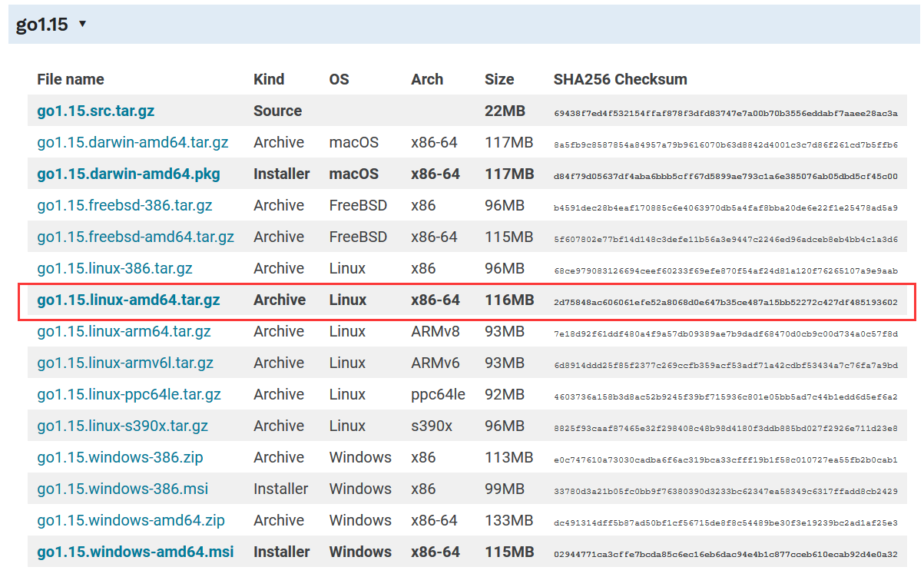Click the Source kind cell
The width and height of the screenshot is (924, 577).
(277, 111)
